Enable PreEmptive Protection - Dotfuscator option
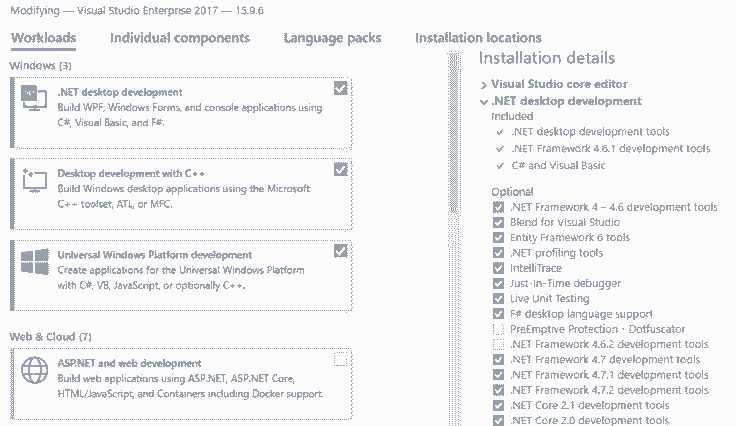 pos(499,329)
